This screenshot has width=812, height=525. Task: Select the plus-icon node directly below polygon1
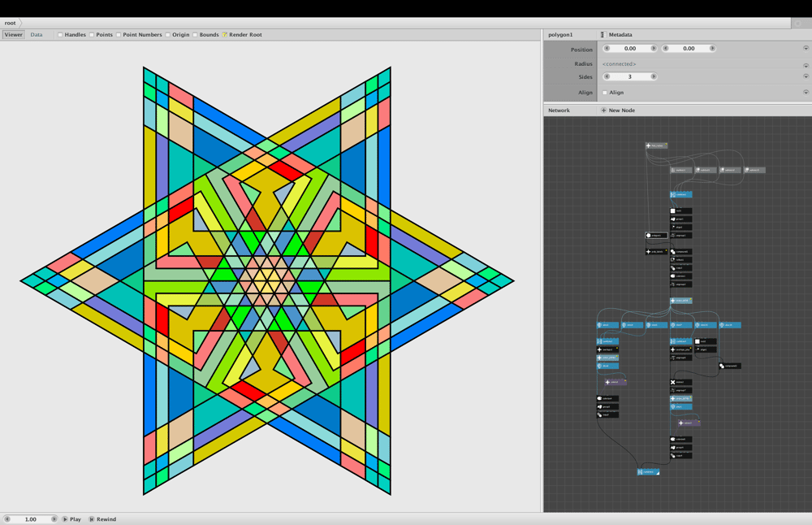point(656,252)
